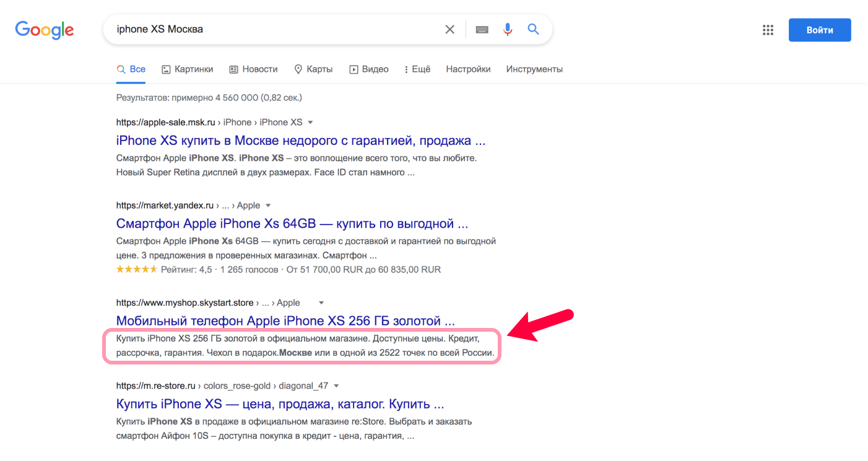Image resolution: width=868 pixels, height=461 pixels.
Task: Click the market.yandex.ru breadcrumb URL
Action: coord(188,205)
